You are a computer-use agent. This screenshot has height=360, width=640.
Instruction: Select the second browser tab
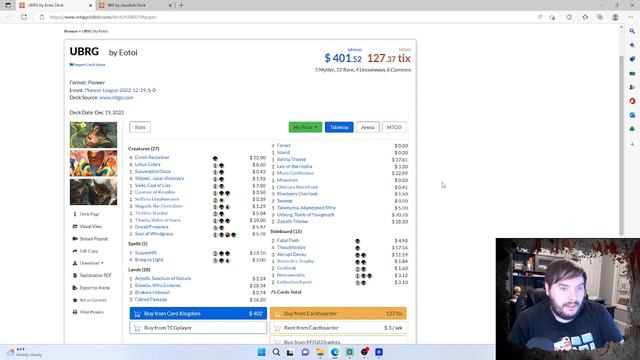coord(135,5)
